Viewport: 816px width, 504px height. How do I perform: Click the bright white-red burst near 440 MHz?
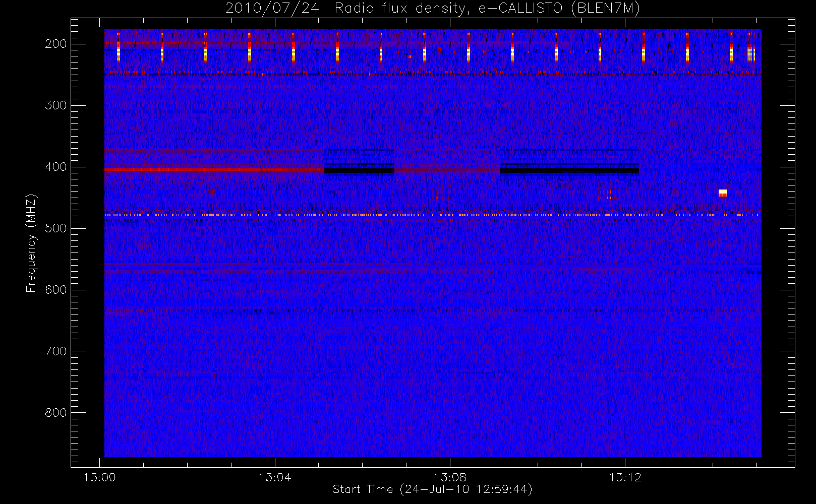(x=723, y=193)
